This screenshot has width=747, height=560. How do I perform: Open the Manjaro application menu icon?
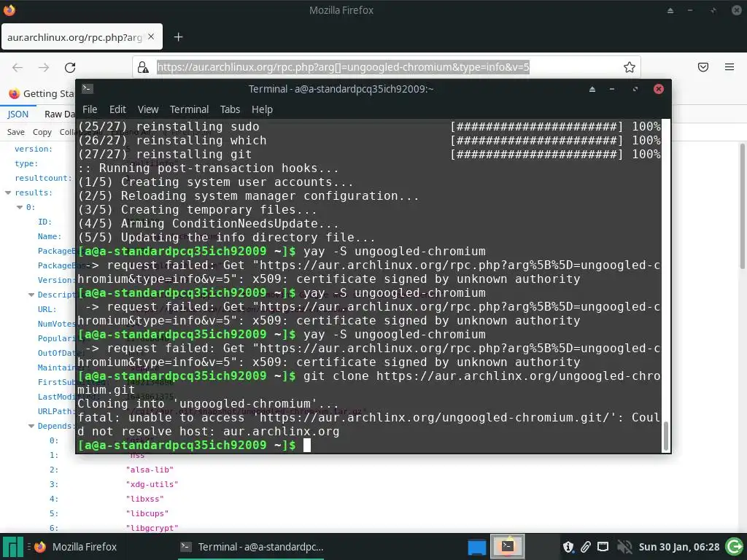pyautogui.click(x=13, y=547)
